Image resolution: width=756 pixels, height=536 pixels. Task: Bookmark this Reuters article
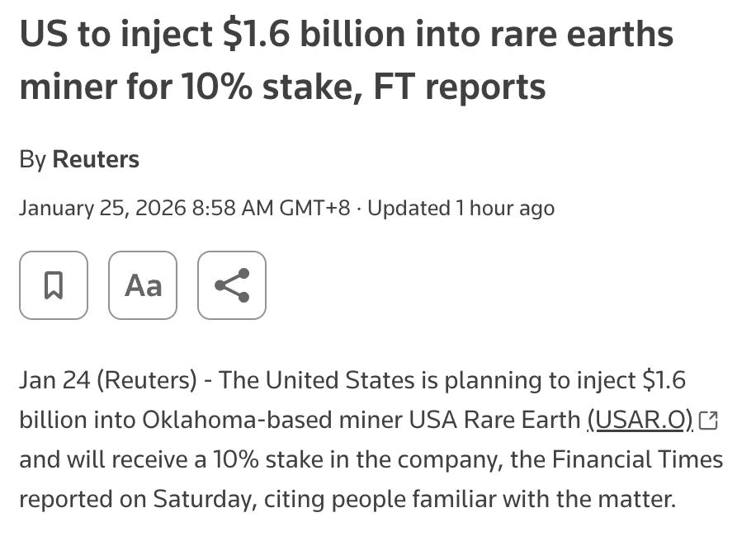coord(54,285)
